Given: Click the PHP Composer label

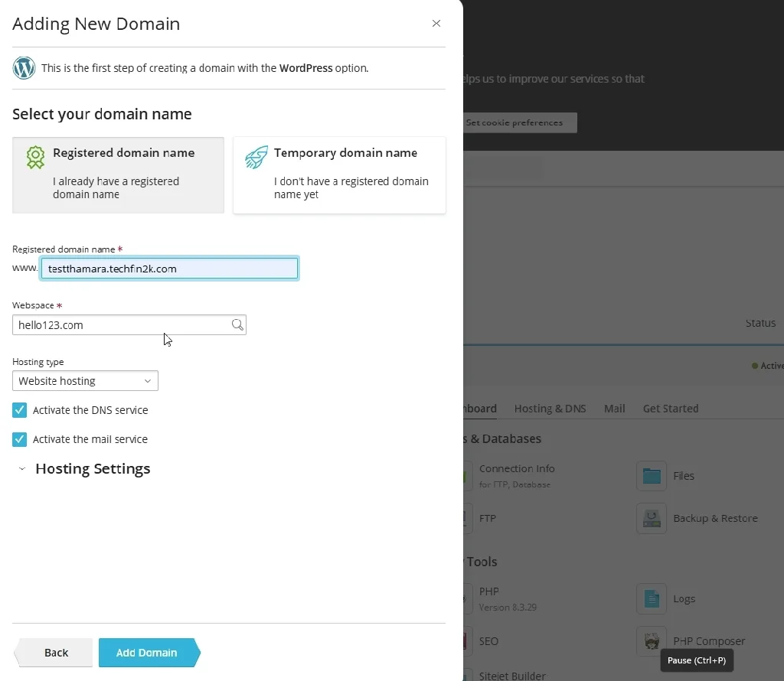Looking at the screenshot, I should (708, 641).
